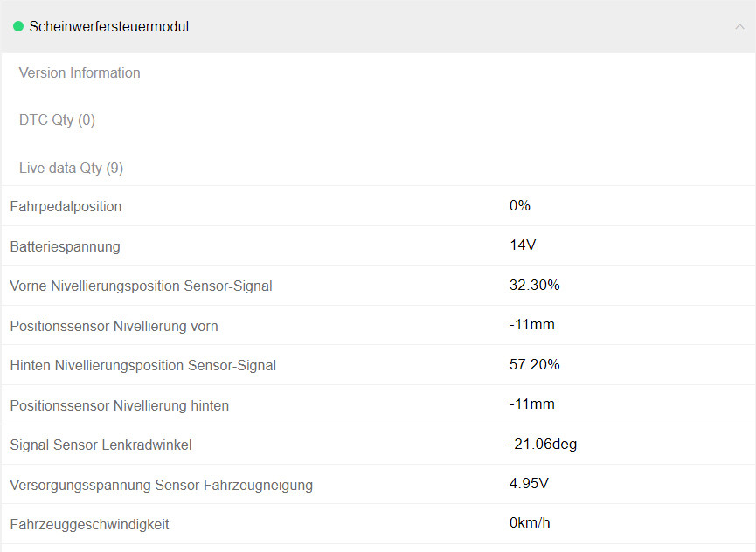The image size is (756, 552).
Task: Select the Fahrpedalposition row
Action: (66, 206)
